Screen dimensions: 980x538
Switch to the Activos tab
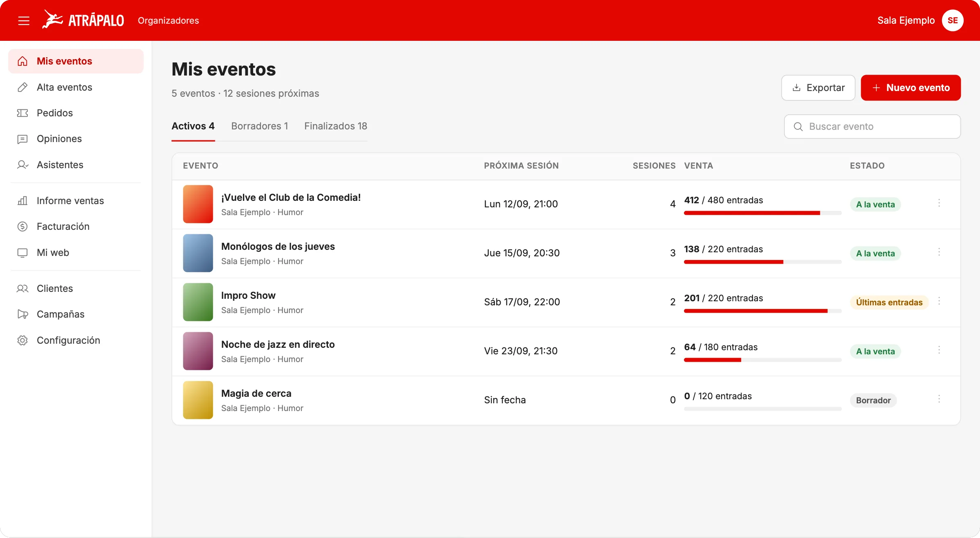click(193, 127)
